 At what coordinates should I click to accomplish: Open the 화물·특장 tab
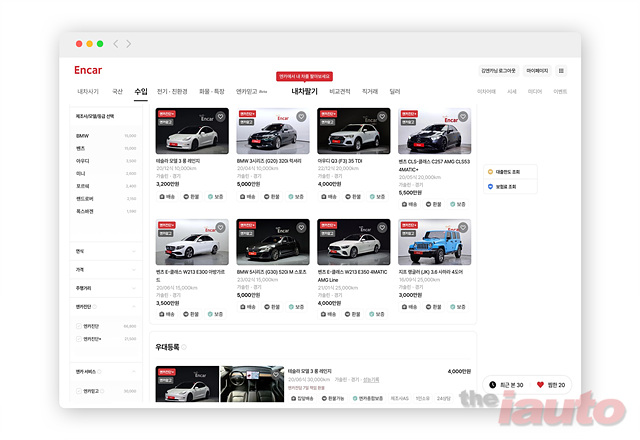click(212, 91)
